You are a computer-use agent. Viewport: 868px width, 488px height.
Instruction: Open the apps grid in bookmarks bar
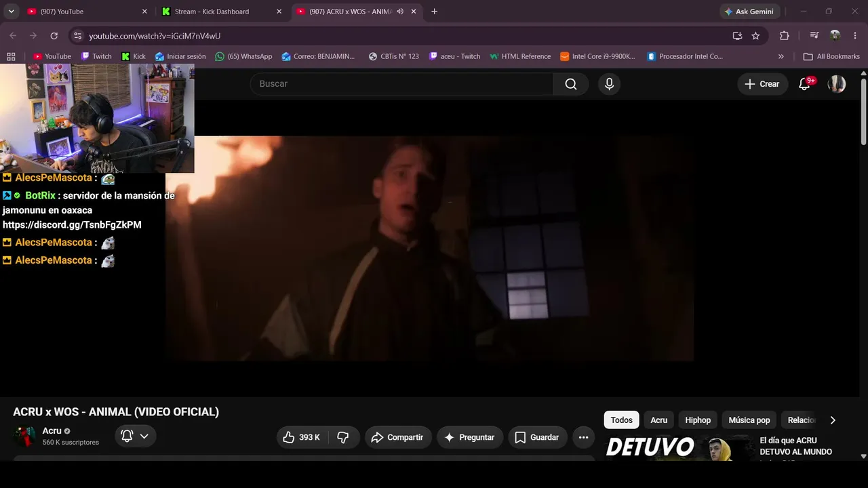11,56
